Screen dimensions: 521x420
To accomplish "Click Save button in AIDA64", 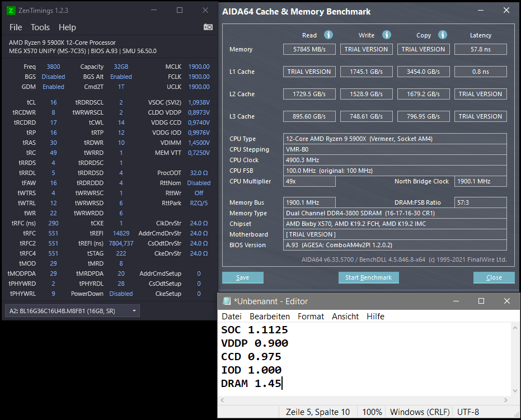I will [x=242, y=277].
